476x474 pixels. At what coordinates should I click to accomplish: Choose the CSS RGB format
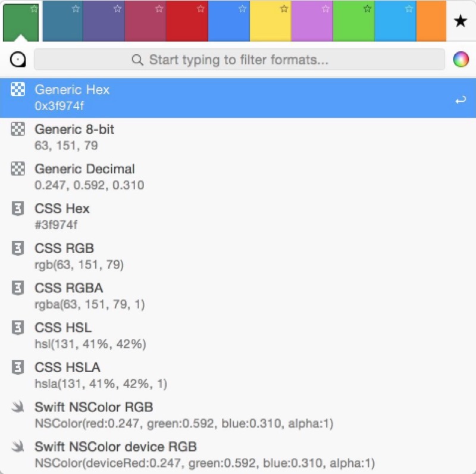[x=238, y=256]
